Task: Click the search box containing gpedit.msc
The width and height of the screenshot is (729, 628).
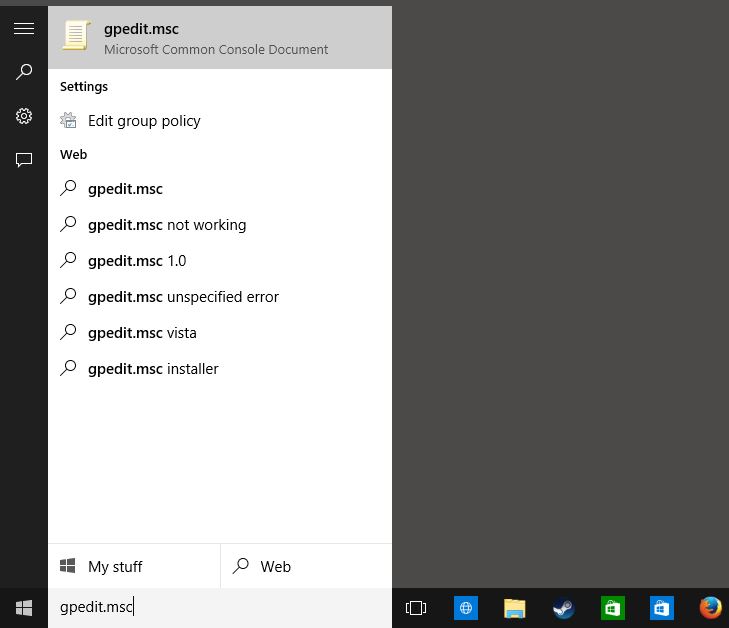Action: [220, 608]
